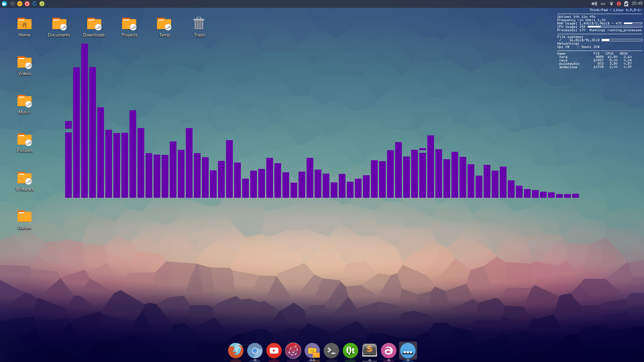
Task: Click the battery status tray icon
Action: coord(626,4)
